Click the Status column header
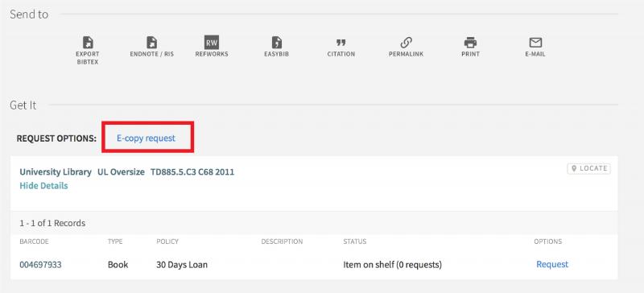Viewport: 644px width, 293px height. point(355,241)
